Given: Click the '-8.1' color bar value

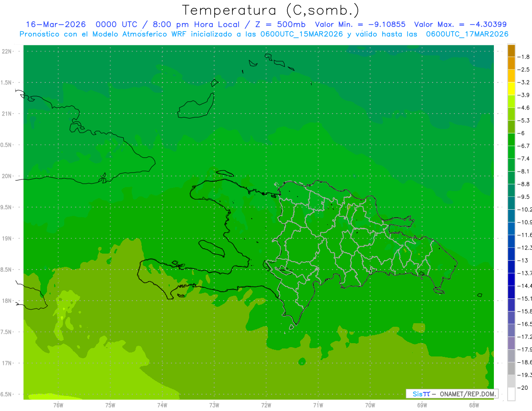Looking at the screenshot, I should [x=524, y=171].
